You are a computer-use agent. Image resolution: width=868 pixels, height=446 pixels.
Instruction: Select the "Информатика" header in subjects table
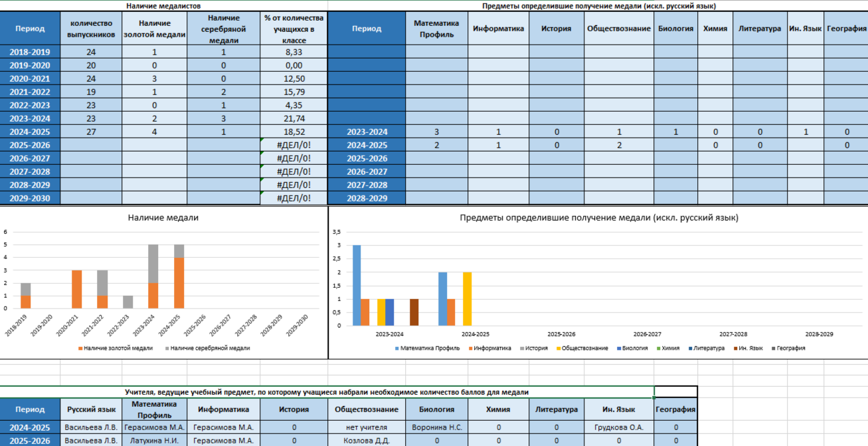click(x=498, y=29)
